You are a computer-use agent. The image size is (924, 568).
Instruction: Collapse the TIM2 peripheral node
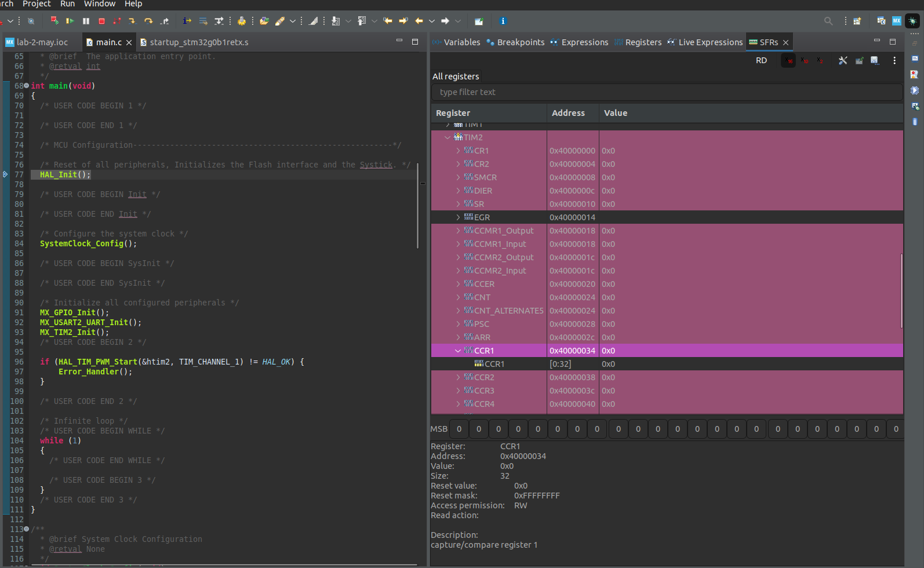tap(448, 137)
